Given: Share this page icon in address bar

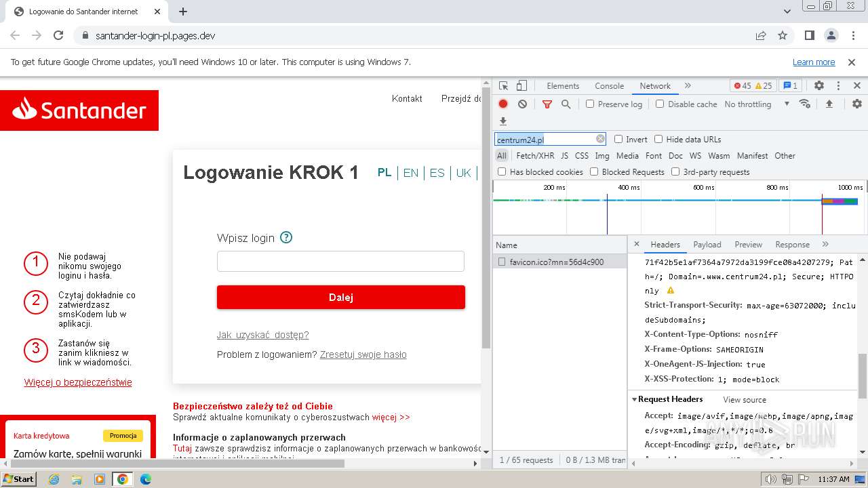Looking at the screenshot, I should (761, 35).
